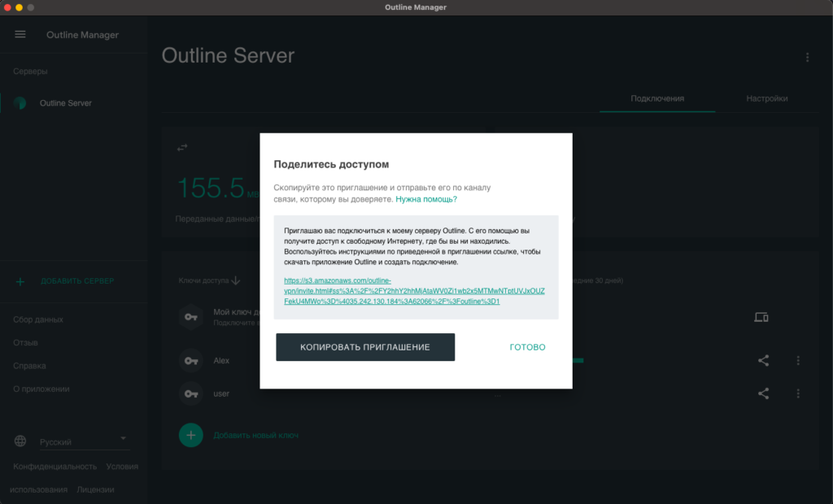The image size is (833, 504).
Task: Sort by Ключи доступа arrow
Action: (x=236, y=280)
